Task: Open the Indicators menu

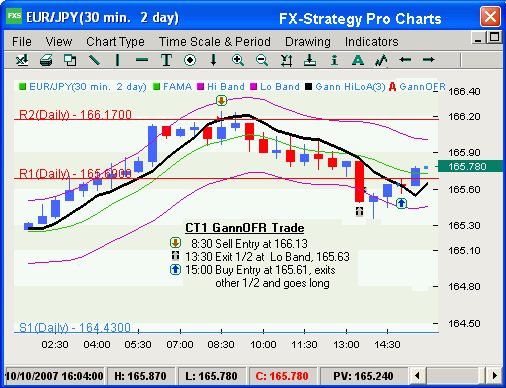Action: 372,42
